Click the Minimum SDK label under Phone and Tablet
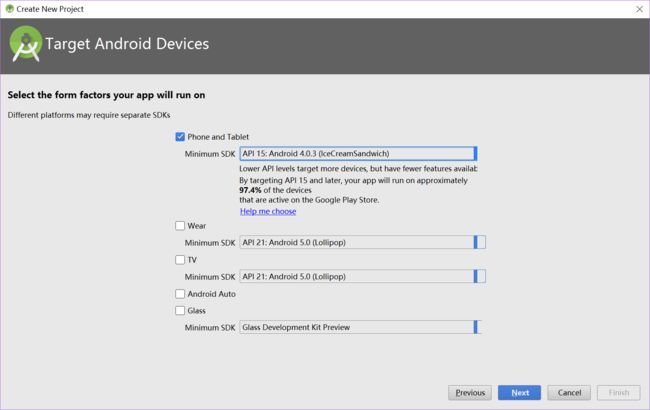This screenshot has height=410, width=650. pyautogui.click(x=210, y=154)
